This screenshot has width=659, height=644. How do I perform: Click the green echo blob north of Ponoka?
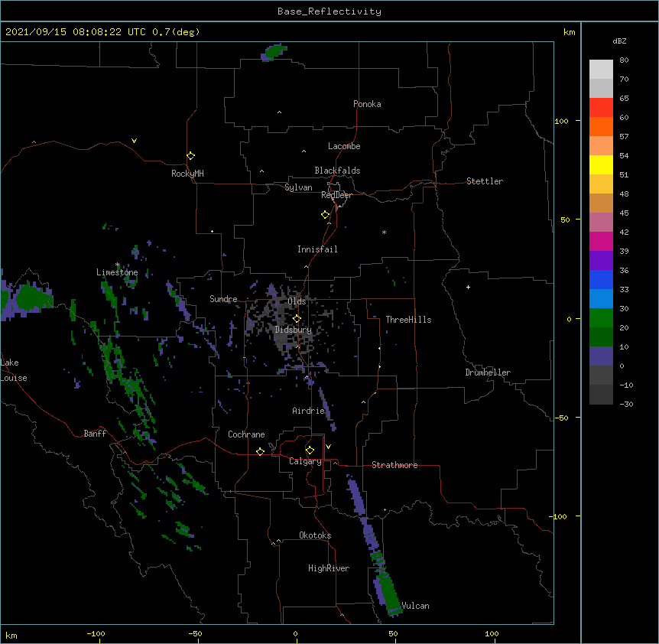point(274,53)
